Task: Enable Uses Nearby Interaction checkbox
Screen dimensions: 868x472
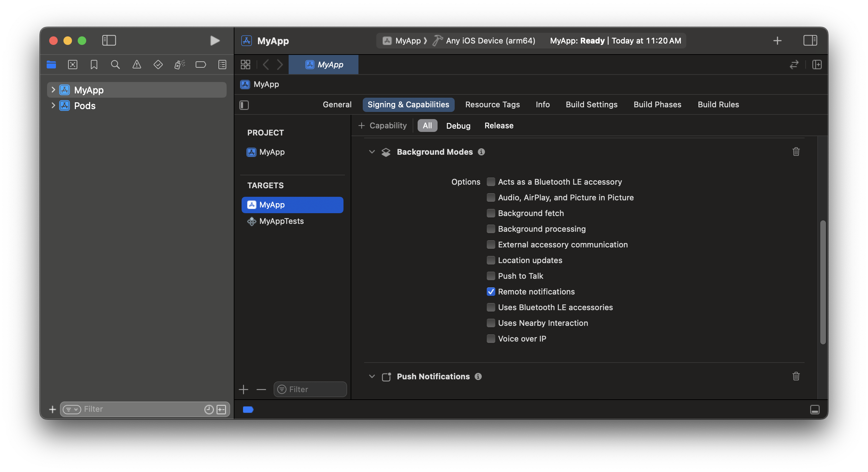Action: [x=491, y=323]
